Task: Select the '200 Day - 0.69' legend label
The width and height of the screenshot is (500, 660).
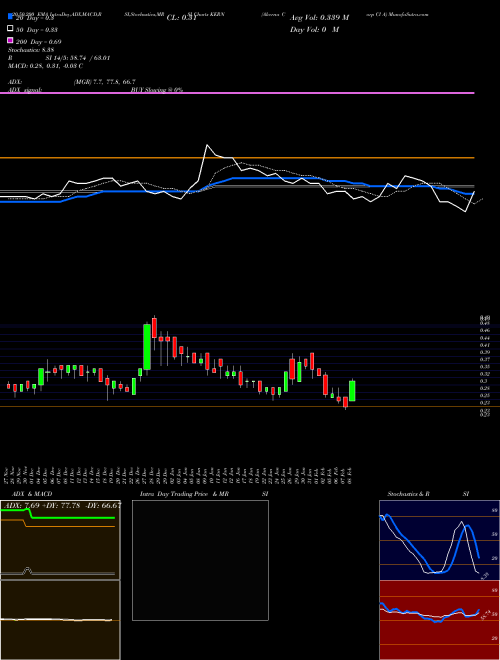Action: (38, 42)
